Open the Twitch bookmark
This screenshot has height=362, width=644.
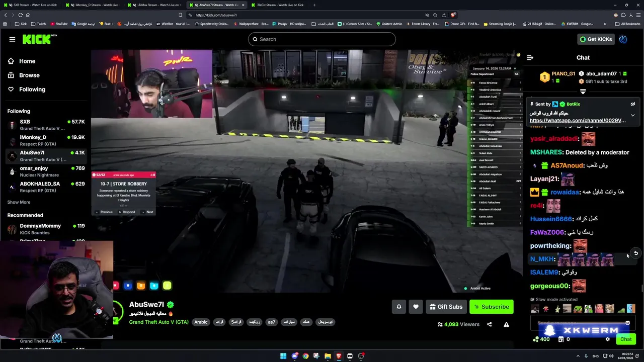pos(38,24)
